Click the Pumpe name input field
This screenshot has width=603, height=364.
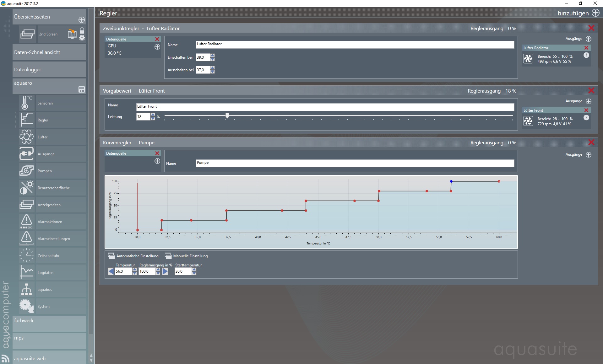(355, 163)
